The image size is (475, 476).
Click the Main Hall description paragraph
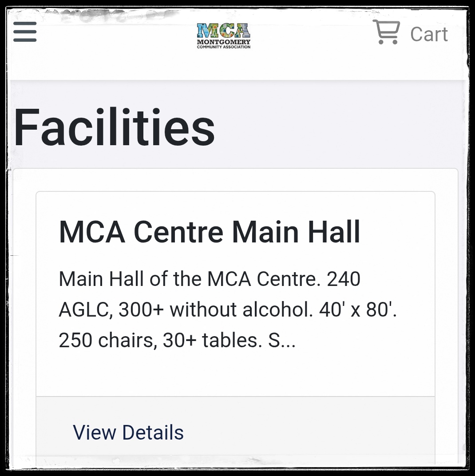(228, 309)
